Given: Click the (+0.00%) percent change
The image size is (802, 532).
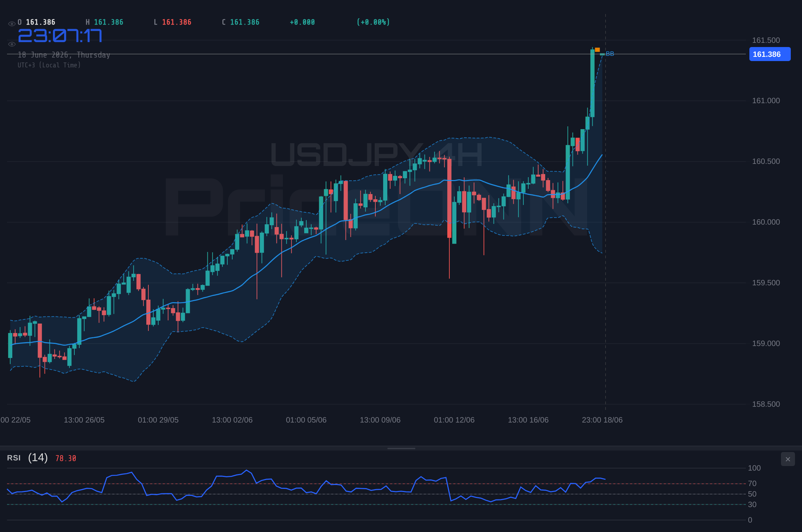Looking at the screenshot, I should click(373, 22).
